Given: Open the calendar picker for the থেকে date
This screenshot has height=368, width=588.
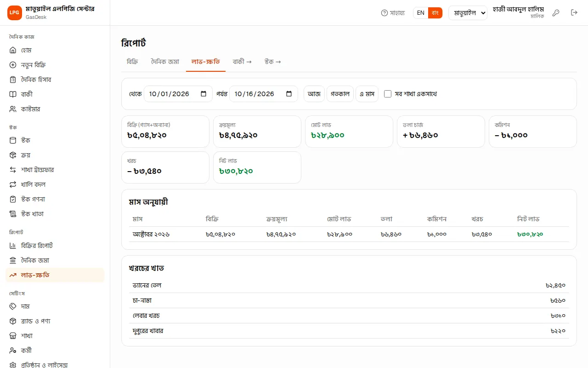Looking at the screenshot, I should tap(204, 94).
